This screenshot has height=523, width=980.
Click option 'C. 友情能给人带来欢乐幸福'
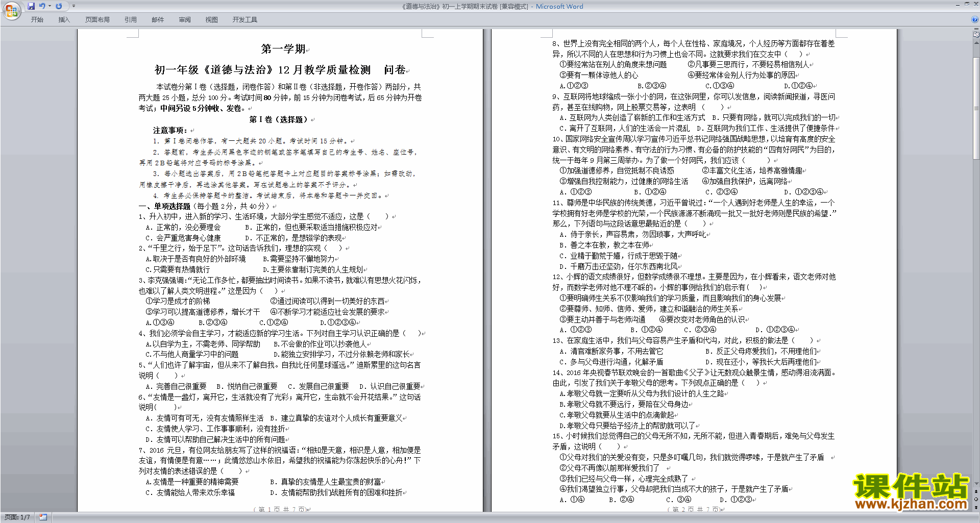(190, 492)
